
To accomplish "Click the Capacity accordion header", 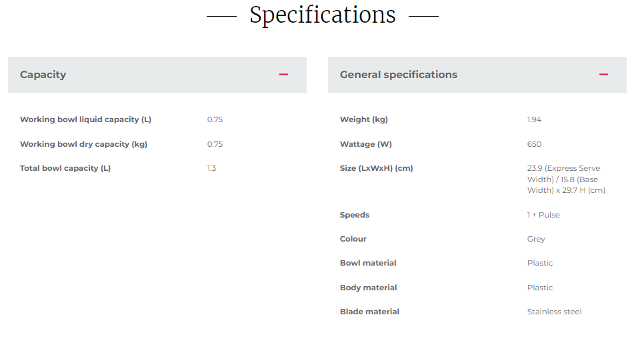I will tap(157, 75).
